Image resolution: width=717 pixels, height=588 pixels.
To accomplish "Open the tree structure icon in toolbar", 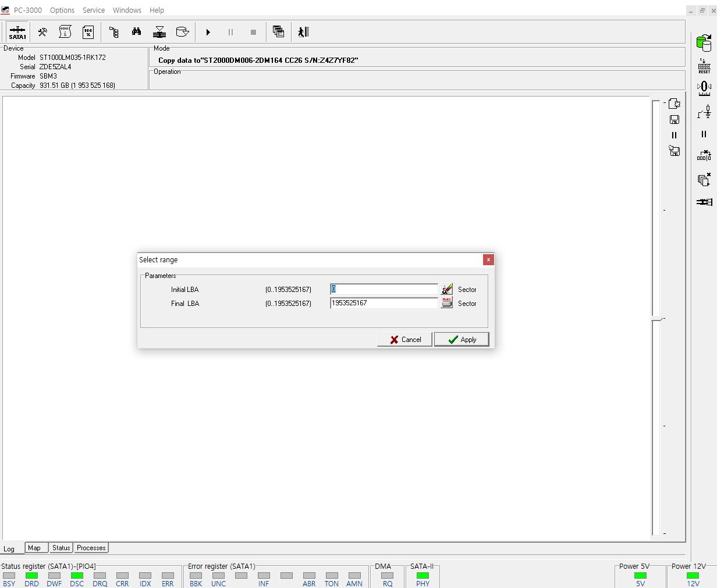I will (x=114, y=32).
